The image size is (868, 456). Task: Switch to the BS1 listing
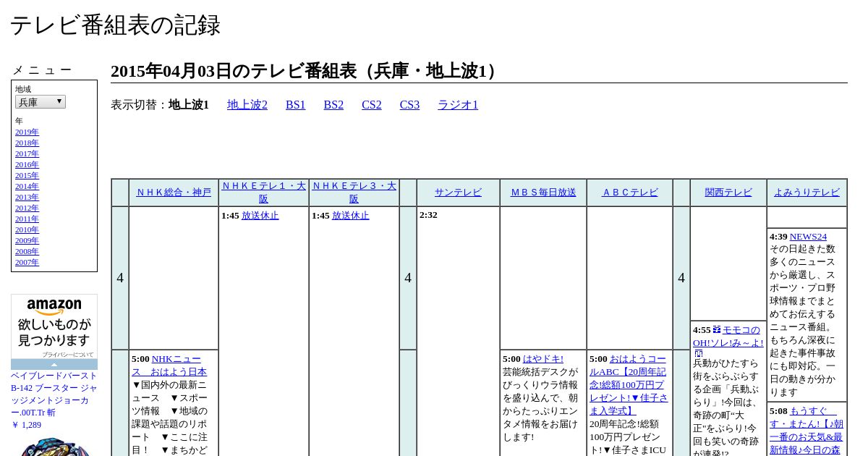[296, 105]
